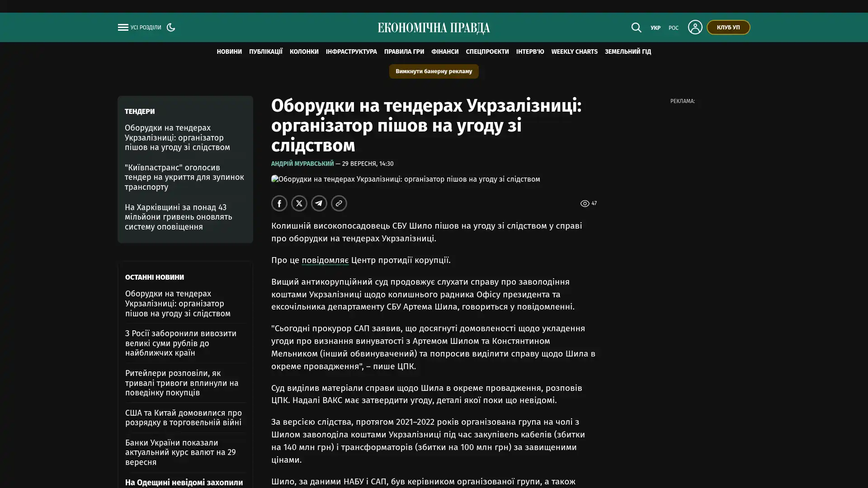Open Укрзалізниця tender article under Останні новини

pos(178,304)
